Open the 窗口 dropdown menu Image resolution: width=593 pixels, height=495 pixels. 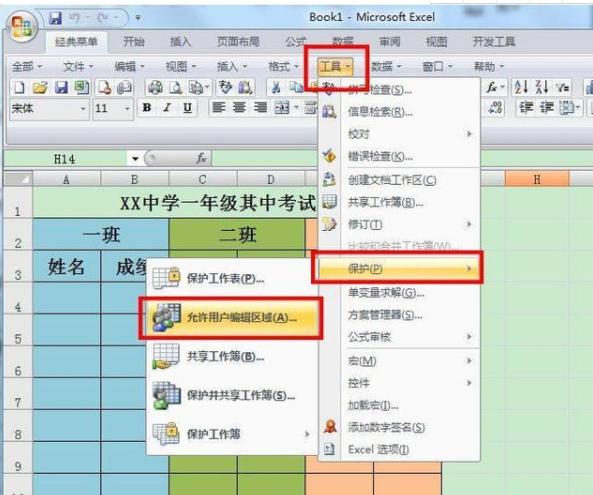(x=437, y=67)
